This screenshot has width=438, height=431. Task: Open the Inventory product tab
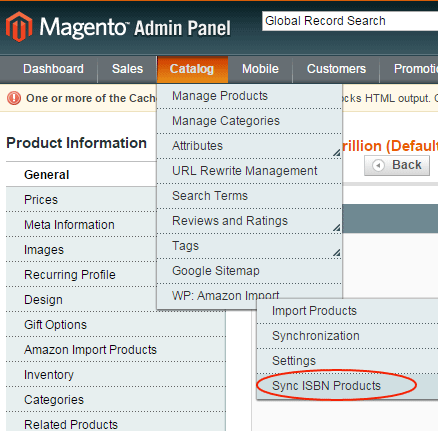116,375
